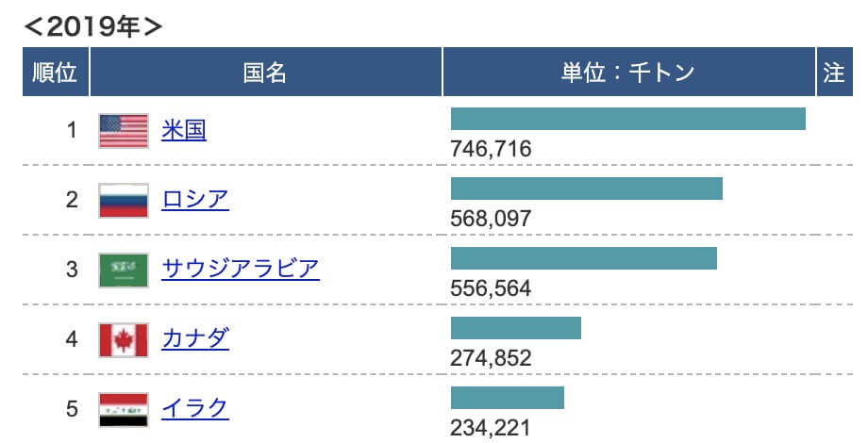Click the 単位:千トン column header
Viewport: 868px width, 443px height.
click(x=629, y=72)
